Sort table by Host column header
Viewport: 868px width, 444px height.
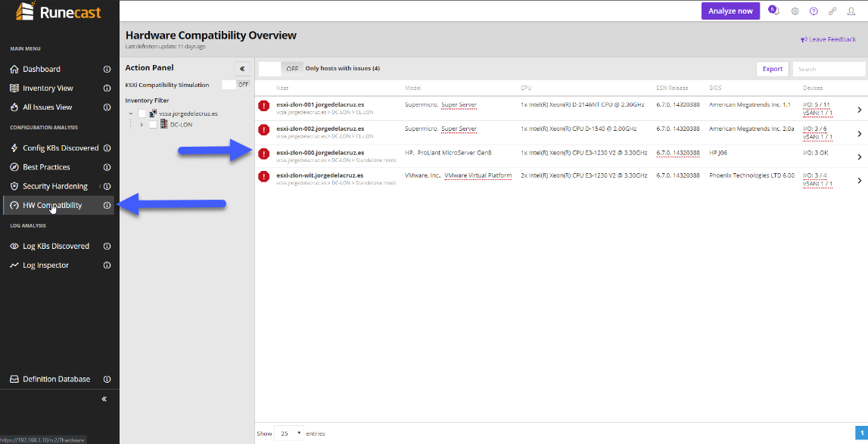282,88
